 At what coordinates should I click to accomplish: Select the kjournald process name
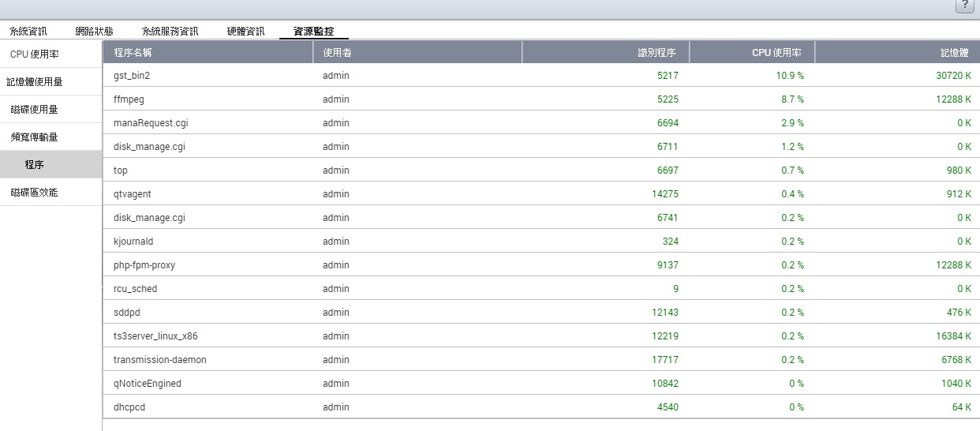(x=133, y=242)
